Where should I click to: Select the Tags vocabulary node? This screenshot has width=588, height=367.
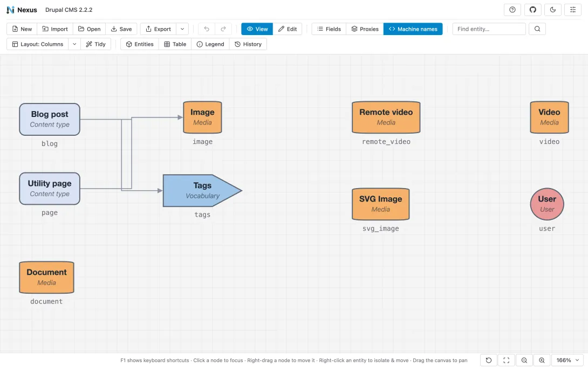201,190
